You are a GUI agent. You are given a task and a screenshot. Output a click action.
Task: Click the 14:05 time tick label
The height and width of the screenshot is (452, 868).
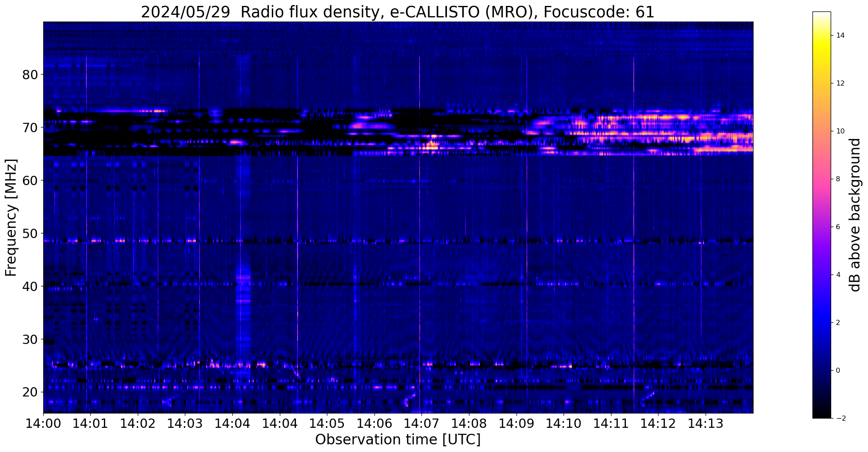327,423
